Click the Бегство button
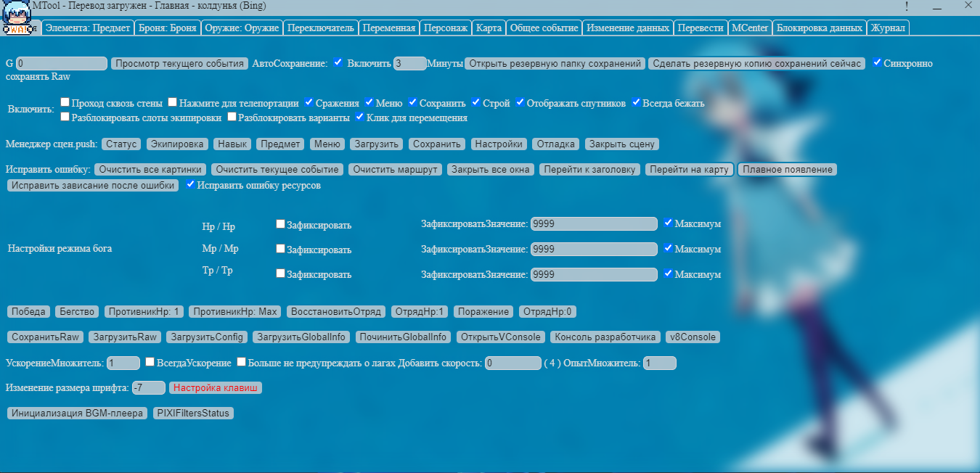980x473 pixels. coord(77,311)
